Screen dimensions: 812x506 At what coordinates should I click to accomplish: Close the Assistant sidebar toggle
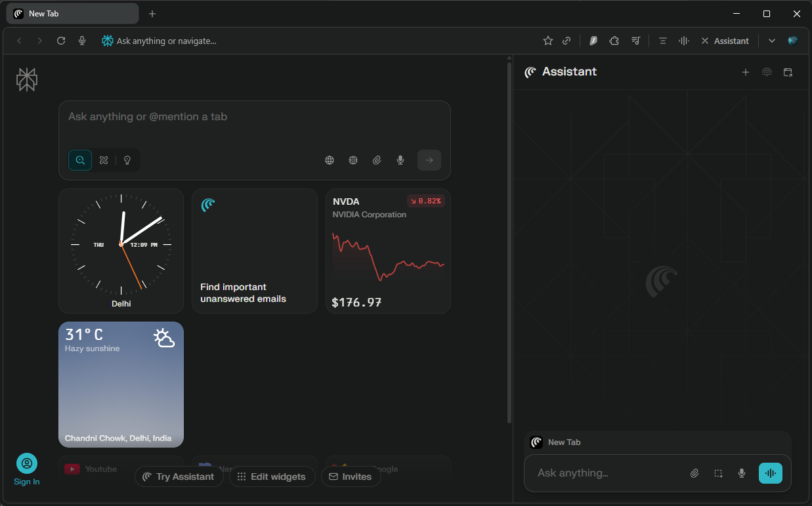point(725,41)
